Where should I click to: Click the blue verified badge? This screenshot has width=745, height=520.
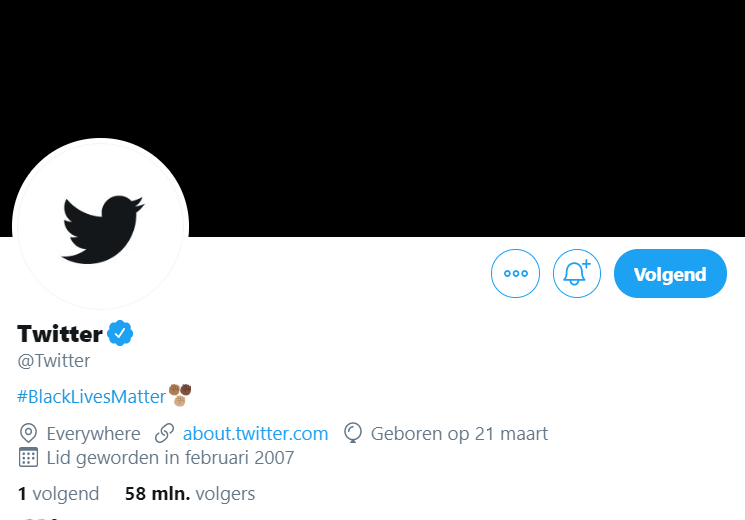pos(120,333)
